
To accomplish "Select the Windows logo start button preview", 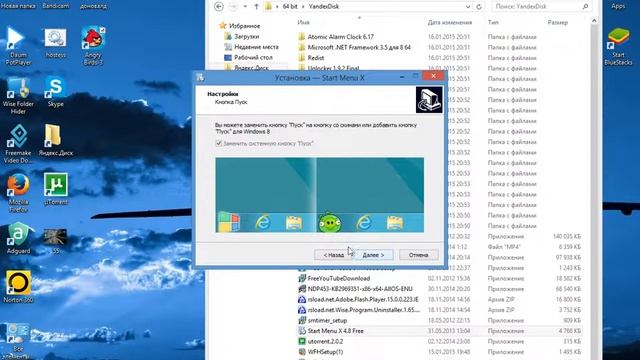I will click(x=229, y=223).
